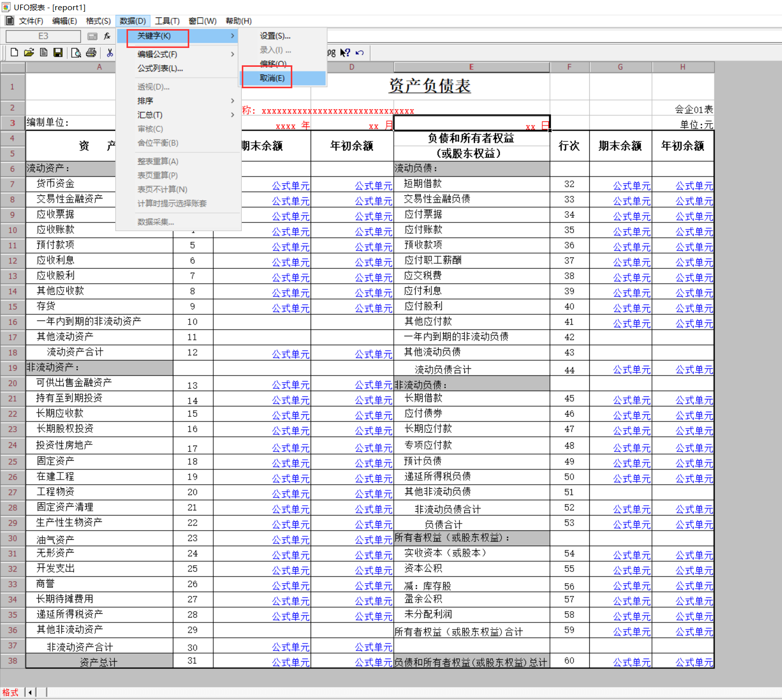This screenshot has width=782, height=700.
Task: Open the 文件(F) menu
Action: pos(31,20)
